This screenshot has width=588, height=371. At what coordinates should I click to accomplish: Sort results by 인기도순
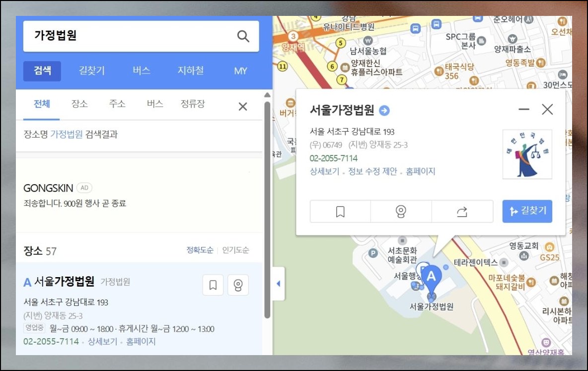coord(235,250)
